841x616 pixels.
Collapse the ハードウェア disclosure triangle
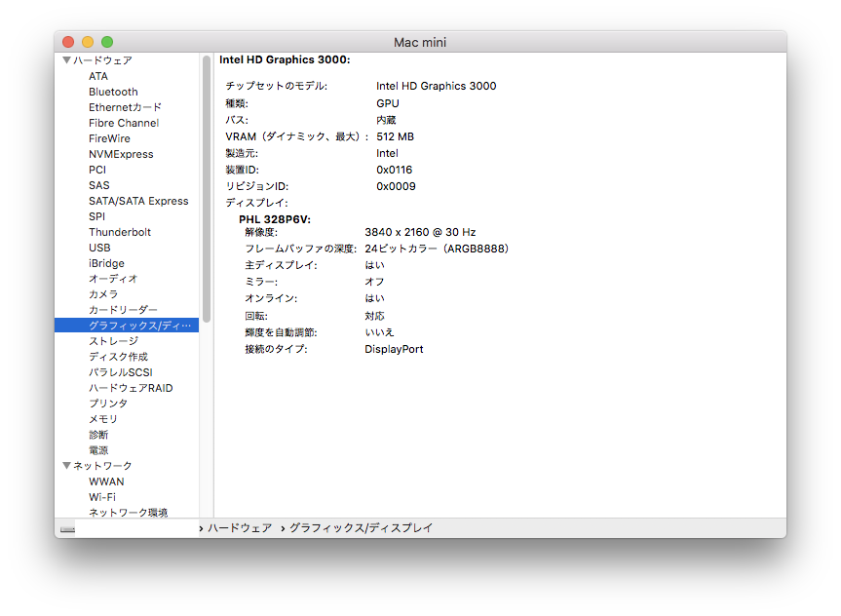(66, 60)
